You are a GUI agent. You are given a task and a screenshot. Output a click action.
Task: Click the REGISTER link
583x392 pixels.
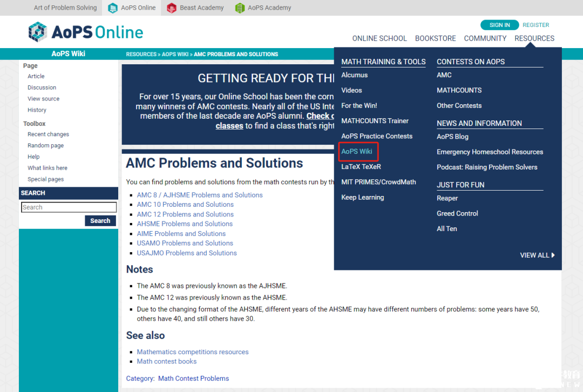535,25
